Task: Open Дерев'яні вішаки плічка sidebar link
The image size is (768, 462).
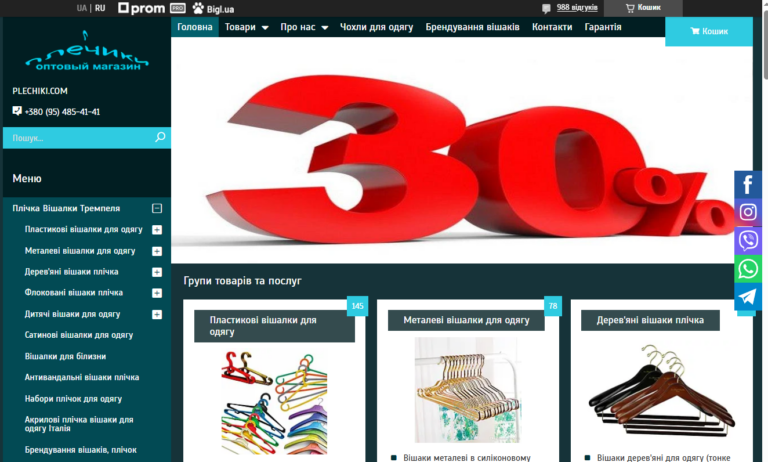Action: (72, 271)
